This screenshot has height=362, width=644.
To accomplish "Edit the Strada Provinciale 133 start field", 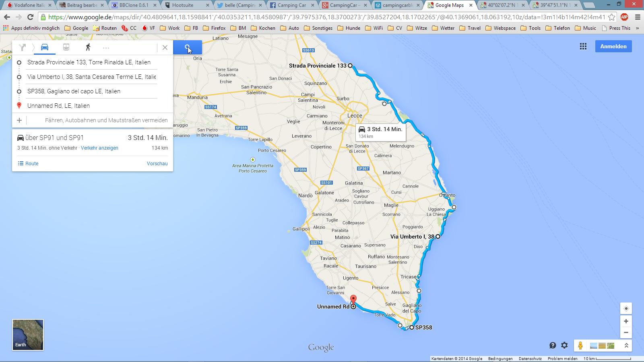I will (x=92, y=62).
